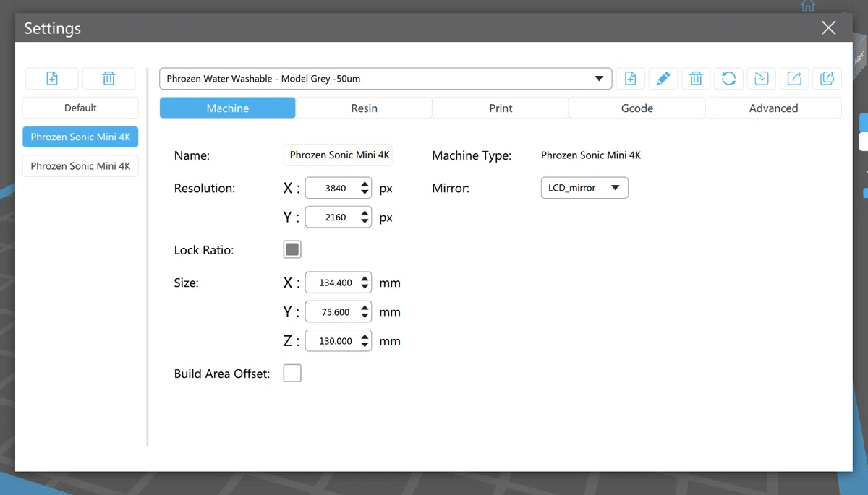
Task: Reset profile with the refresh arrows icon
Action: click(x=729, y=79)
